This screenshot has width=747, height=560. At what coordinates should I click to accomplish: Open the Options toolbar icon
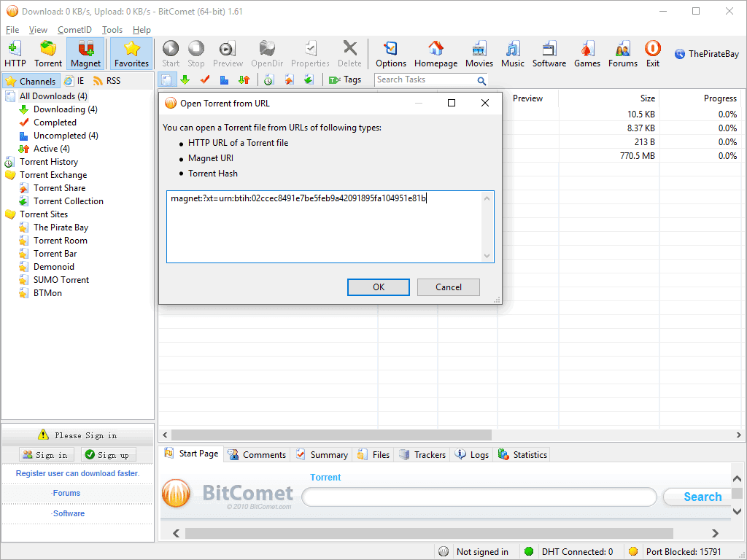coord(391,54)
